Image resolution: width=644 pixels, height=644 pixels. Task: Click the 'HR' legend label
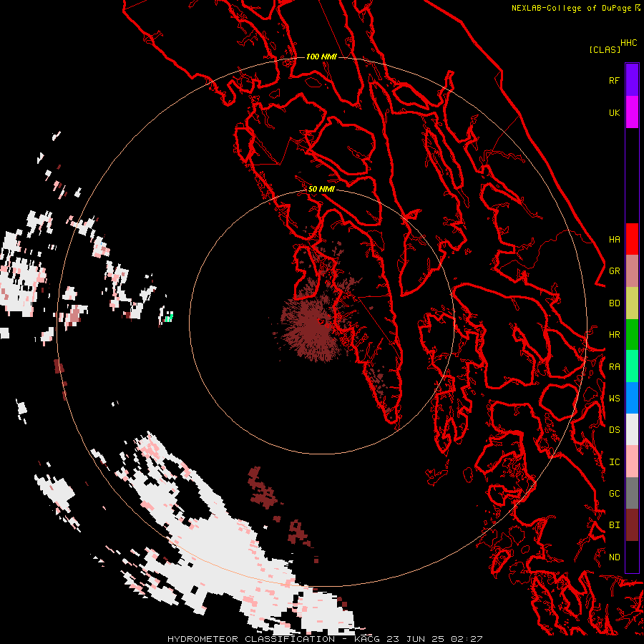click(614, 335)
